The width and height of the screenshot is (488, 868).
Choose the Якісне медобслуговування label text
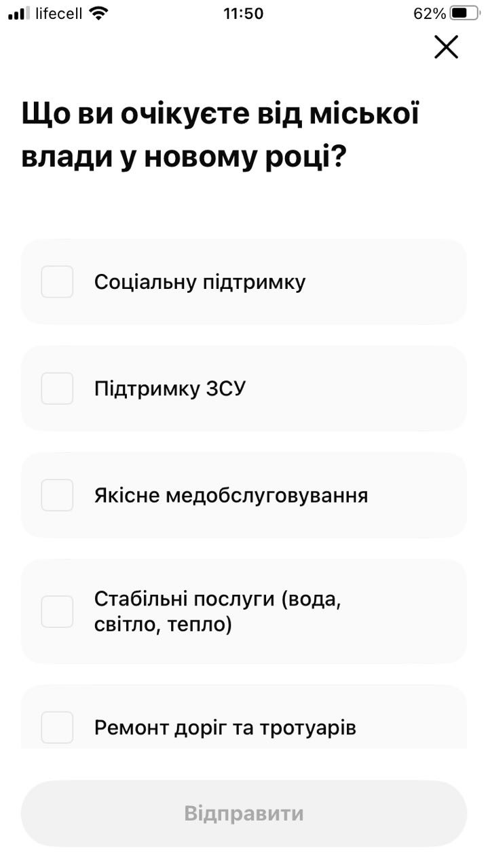(x=231, y=496)
